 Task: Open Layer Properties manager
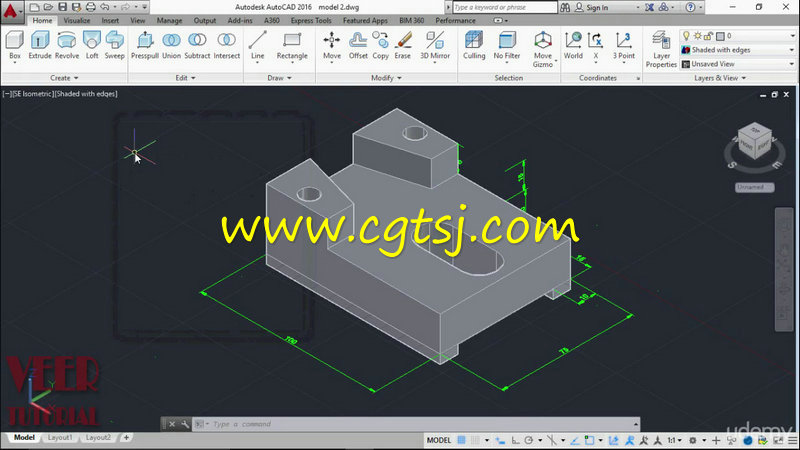(661, 49)
